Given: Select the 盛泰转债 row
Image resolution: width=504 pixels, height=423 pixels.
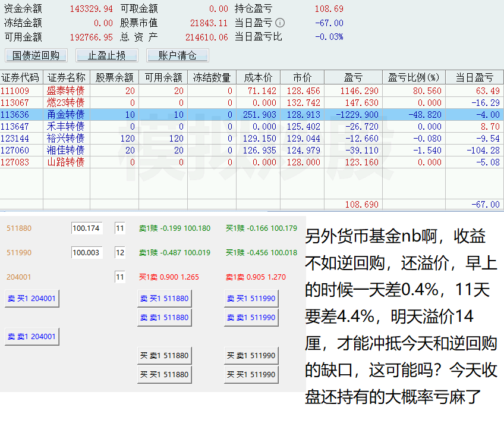Looking at the screenshot, I should tap(65, 91).
